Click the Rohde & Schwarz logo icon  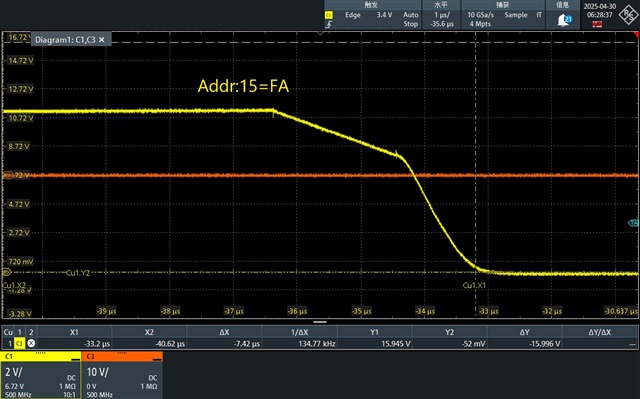tap(628, 15)
